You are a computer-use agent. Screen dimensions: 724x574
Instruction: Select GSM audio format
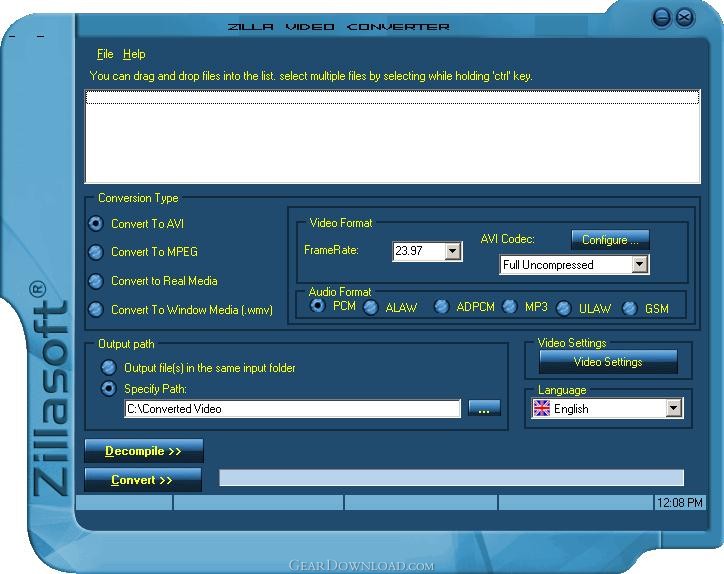[x=630, y=308]
